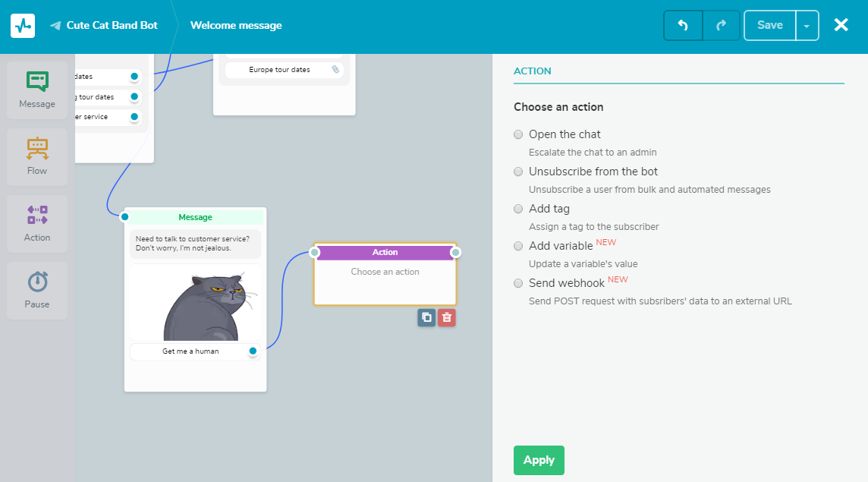This screenshot has width=868, height=482.
Task: Click the Choose an action placeholder in block
Action: [385, 272]
